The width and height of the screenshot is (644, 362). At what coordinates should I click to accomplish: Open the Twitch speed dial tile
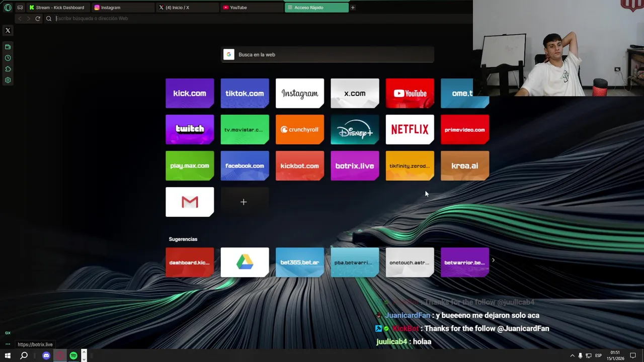tap(190, 130)
